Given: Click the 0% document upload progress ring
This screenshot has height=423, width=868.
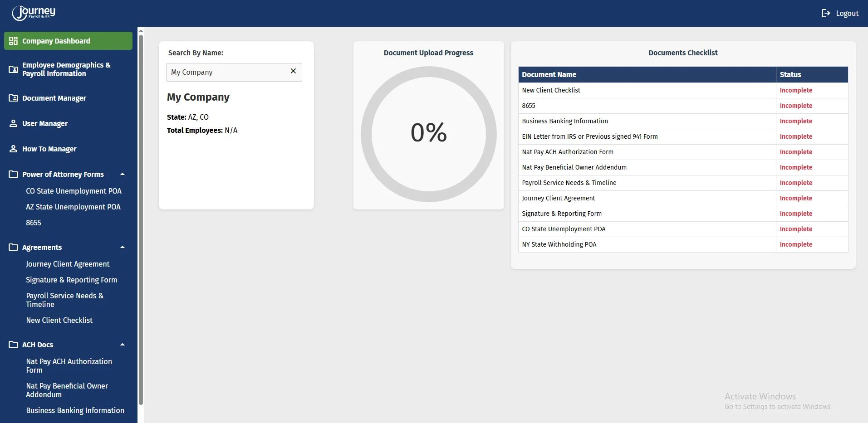Looking at the screenshot, I should [428, 134].
